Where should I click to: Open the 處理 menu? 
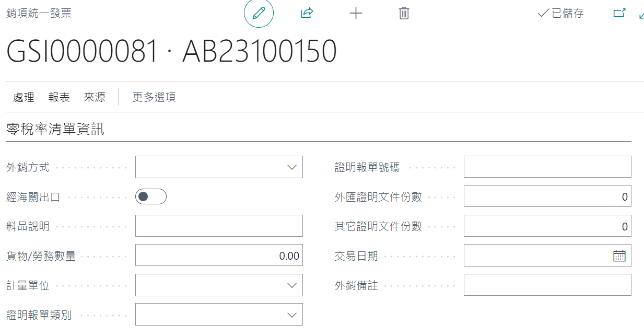point(24,97)
